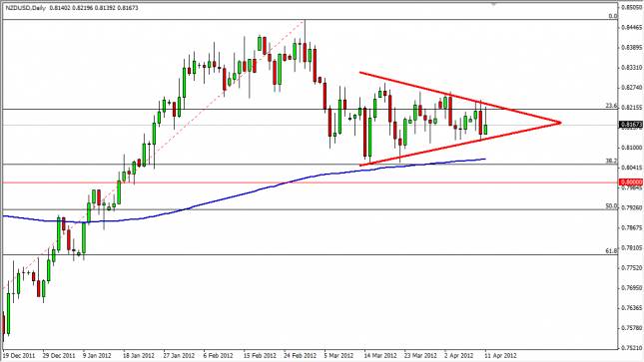The image size is (644, 362).
Task: Select the red horizontal line at 0.80000
Action: (311, 182)
